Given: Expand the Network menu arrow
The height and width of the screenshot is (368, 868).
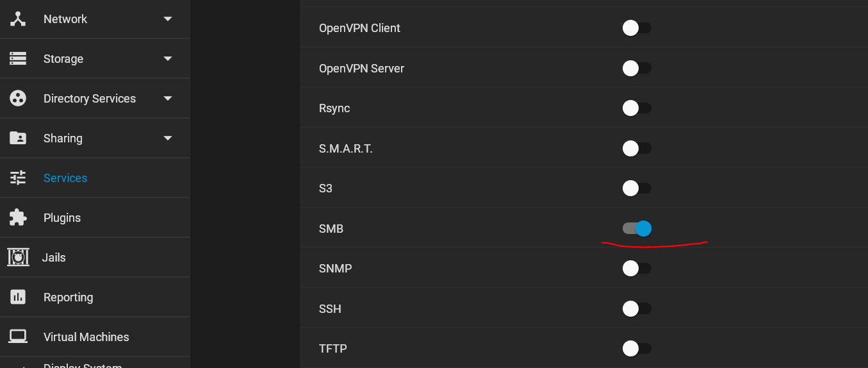Looking at the screenshot, I should (168, 19).
